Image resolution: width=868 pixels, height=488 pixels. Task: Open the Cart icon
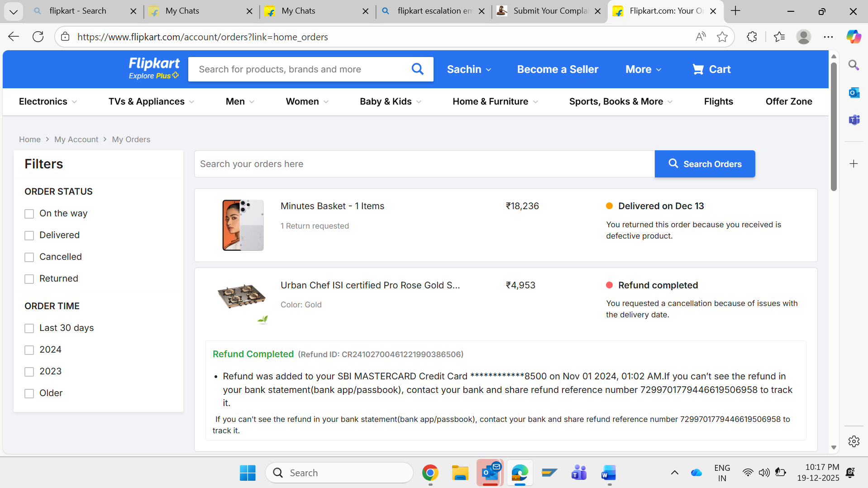(x=711, y=69)
